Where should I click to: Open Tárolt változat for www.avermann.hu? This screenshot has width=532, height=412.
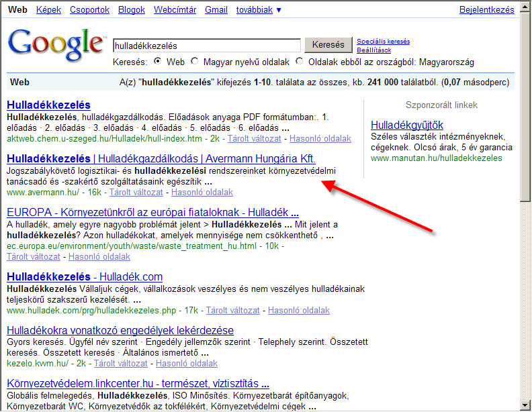pyautogui.click(x=136, y=193)
